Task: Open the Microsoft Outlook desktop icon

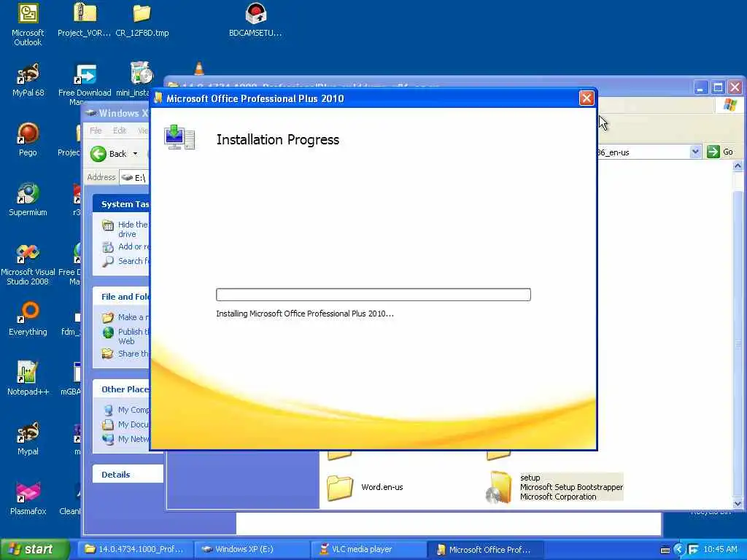Action: pos(28,15)
